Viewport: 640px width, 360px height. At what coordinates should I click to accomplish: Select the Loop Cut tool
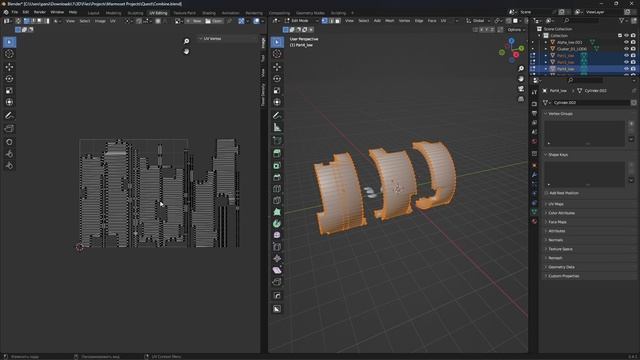[277, 189]
